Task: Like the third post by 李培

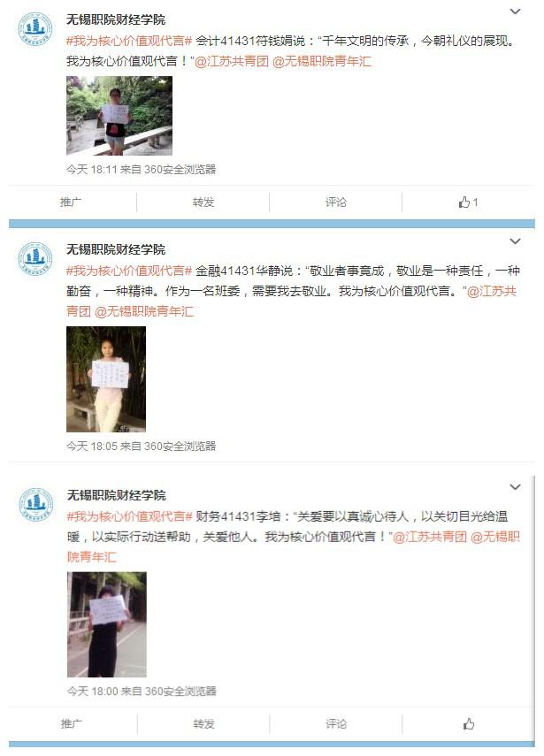Action: point(468,723)
